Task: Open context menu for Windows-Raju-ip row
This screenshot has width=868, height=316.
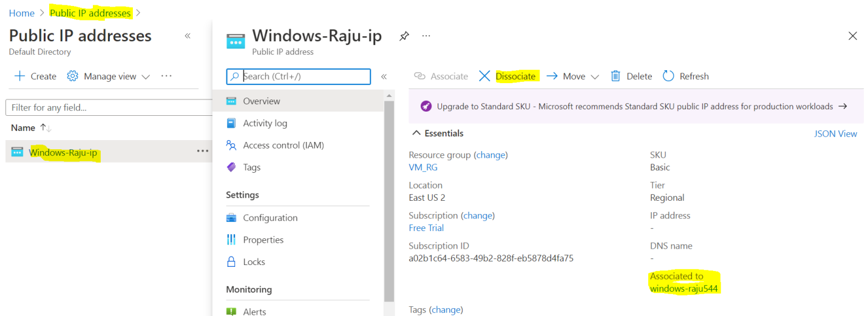Action: 203,152
